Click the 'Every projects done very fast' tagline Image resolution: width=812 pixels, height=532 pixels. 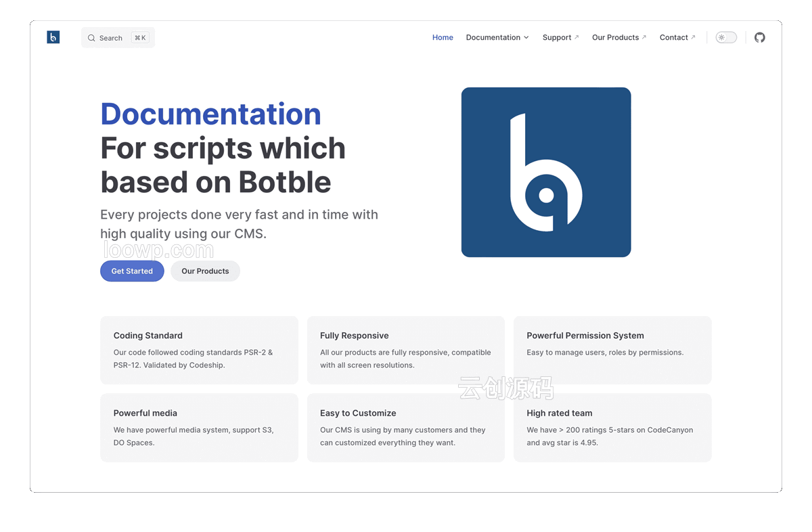click(x=239, y=224)
